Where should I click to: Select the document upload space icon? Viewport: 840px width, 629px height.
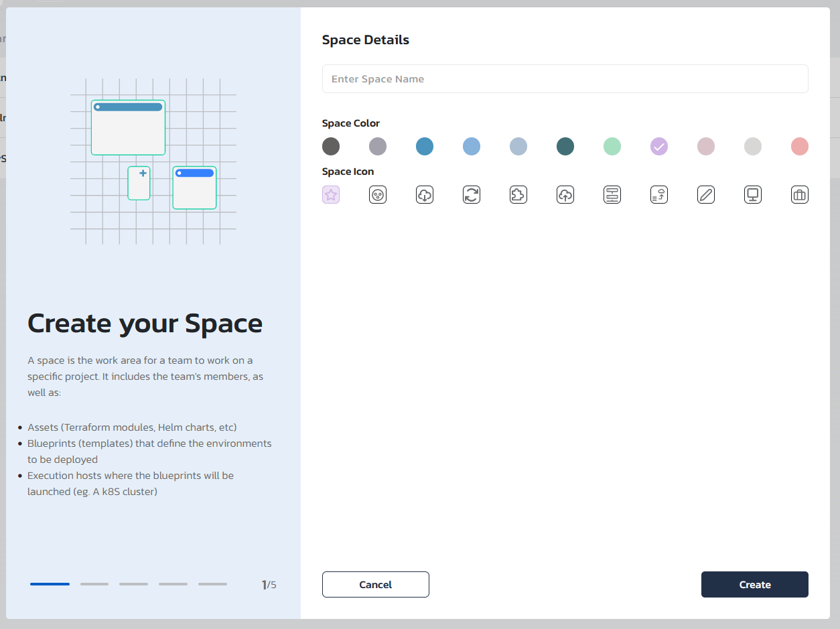pos(658,194)
